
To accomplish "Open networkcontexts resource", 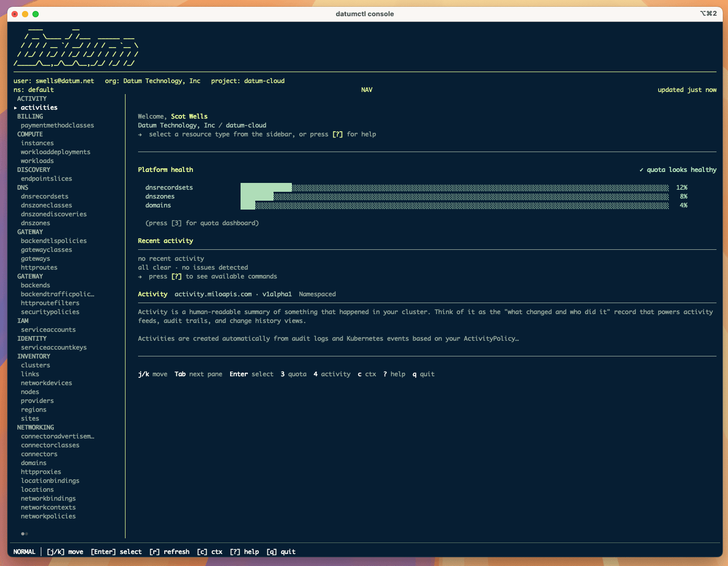I will point(48,507).
